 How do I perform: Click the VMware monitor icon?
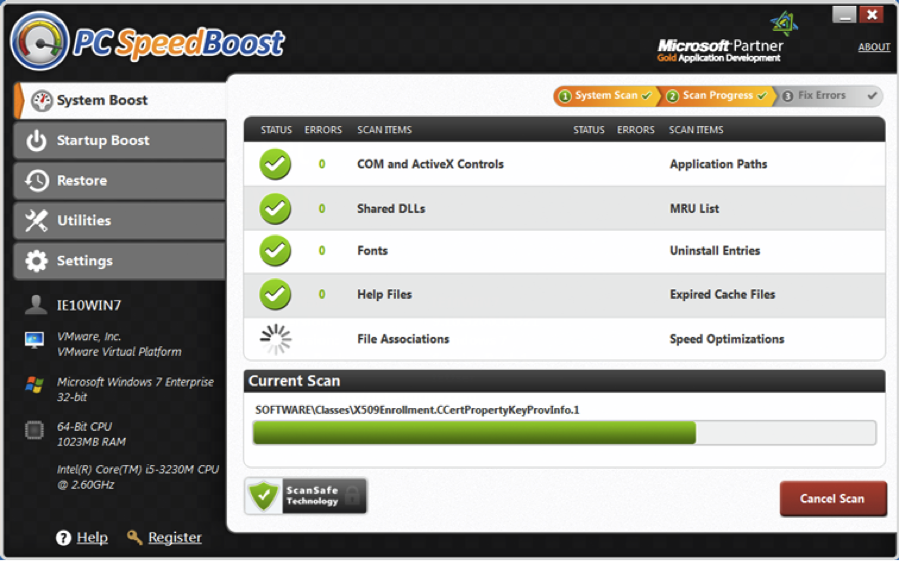pos(34,340)
